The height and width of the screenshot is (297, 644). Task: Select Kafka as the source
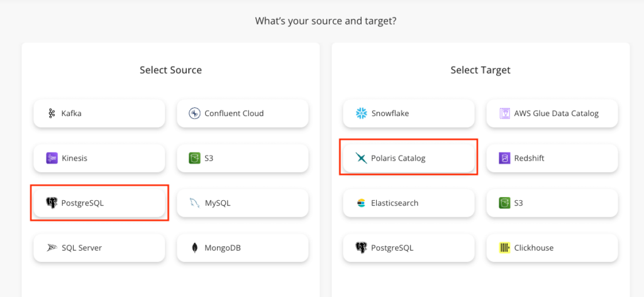point(99,113)
